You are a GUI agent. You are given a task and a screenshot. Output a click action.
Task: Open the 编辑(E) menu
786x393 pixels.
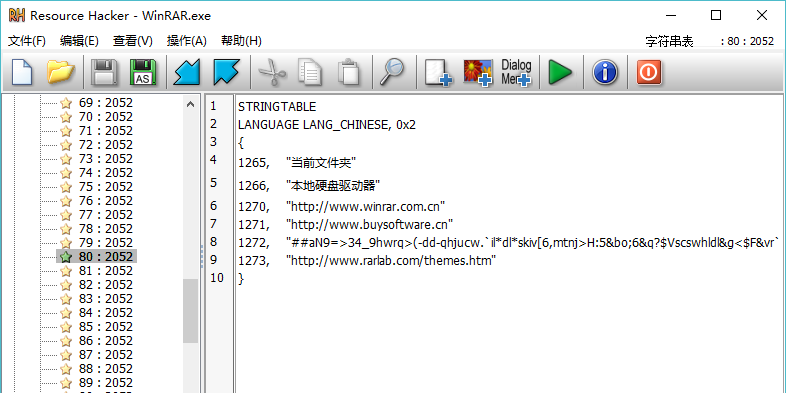click(x=79, y=41)
